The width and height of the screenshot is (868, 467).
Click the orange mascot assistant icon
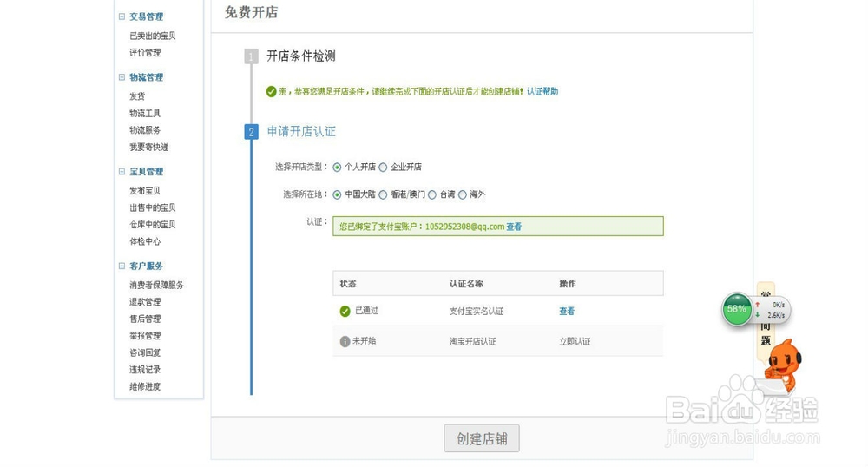(x=782, y=365)
